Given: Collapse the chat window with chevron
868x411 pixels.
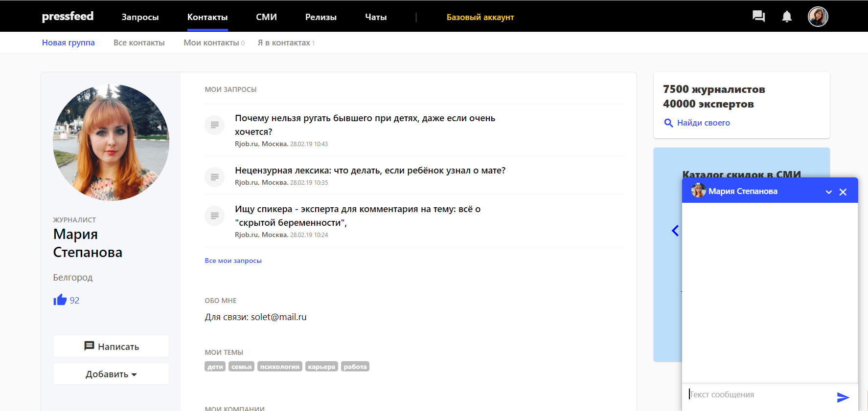Looking at the screenshot, I should coord(828,192).
